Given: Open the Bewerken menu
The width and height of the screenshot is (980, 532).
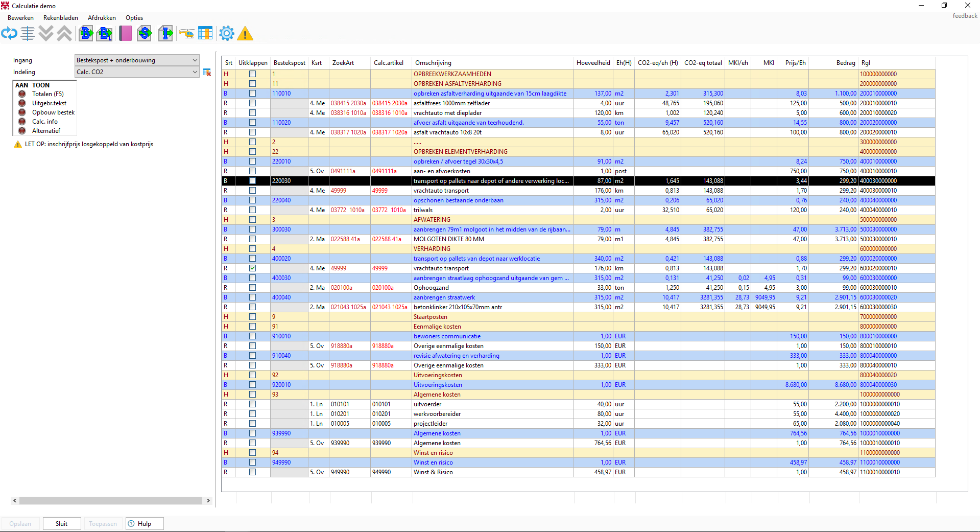Looking at the screenshot, I should tap(20, 18).
